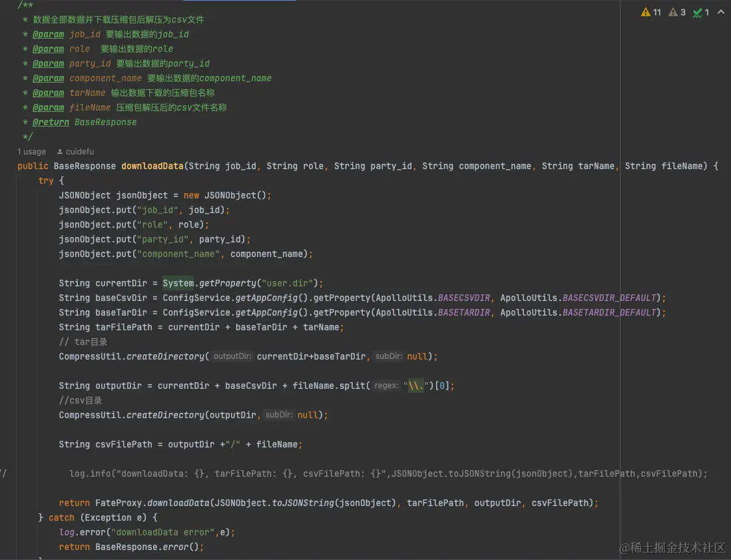
Task: Click the downloadData method name in the declaration
Action: pos(152,166)
